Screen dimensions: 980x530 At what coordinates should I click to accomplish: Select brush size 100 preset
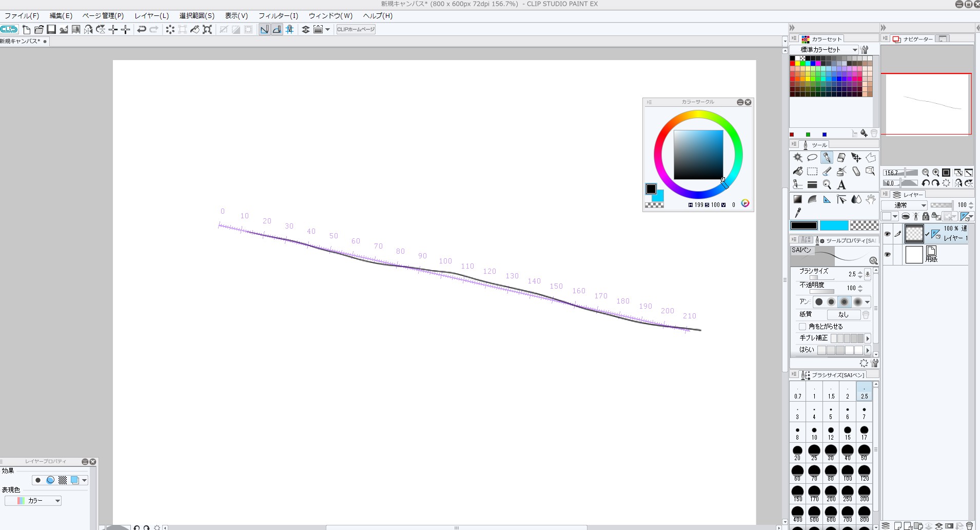coord(848,474)
